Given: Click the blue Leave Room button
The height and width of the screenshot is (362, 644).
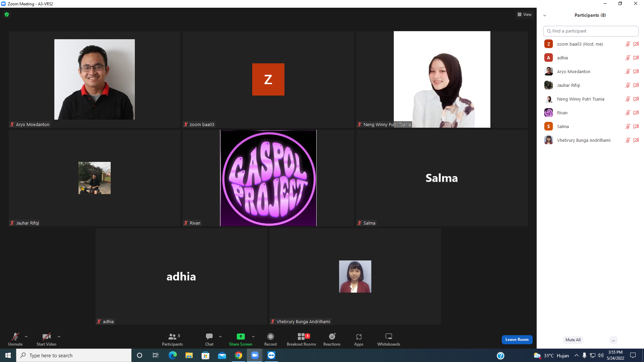Looking at the screenshot, I should pos(517,340).
